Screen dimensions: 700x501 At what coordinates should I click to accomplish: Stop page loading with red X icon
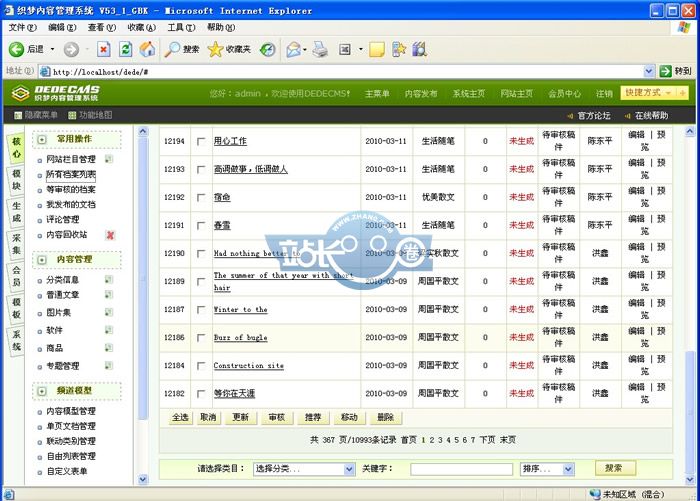(x=103, y=49)
